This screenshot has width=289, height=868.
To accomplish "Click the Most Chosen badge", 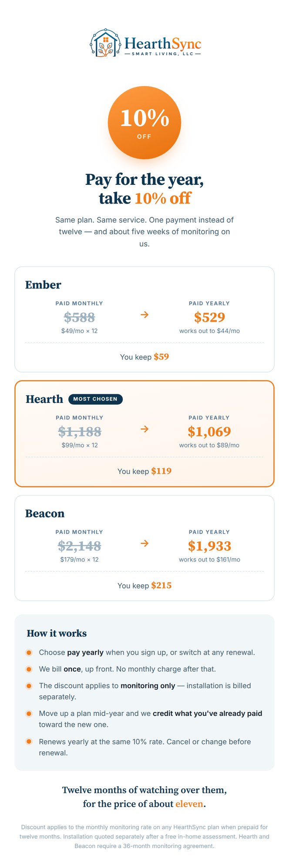I will 95,399.
